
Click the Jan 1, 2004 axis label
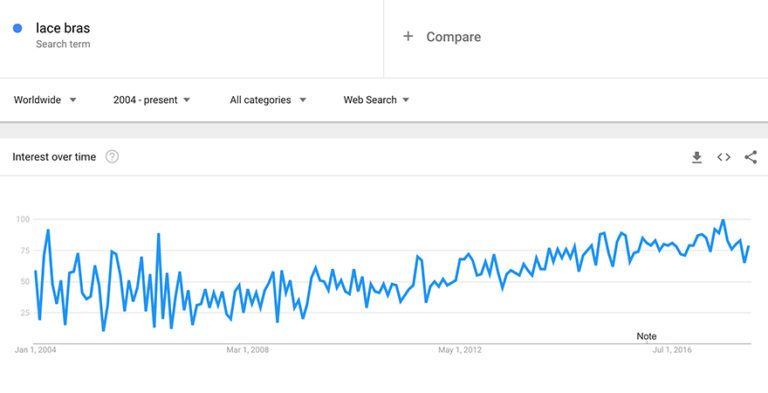(x=35, y=350)
